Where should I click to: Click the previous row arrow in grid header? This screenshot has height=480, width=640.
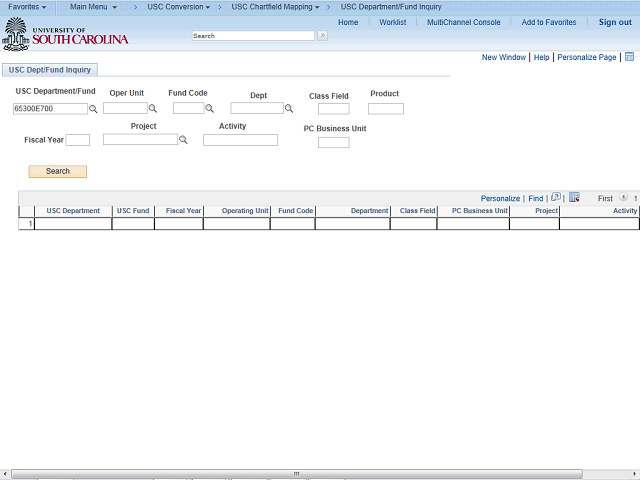[x=623, y=197]
